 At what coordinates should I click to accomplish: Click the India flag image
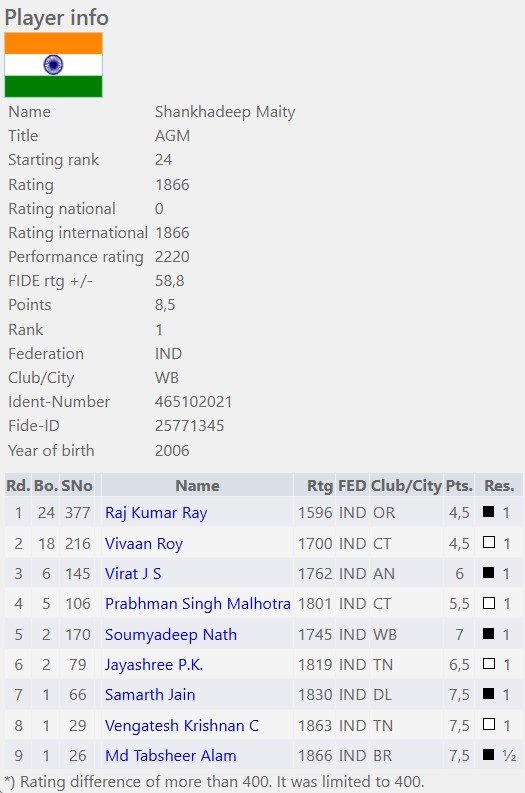[x=53, y=65]
